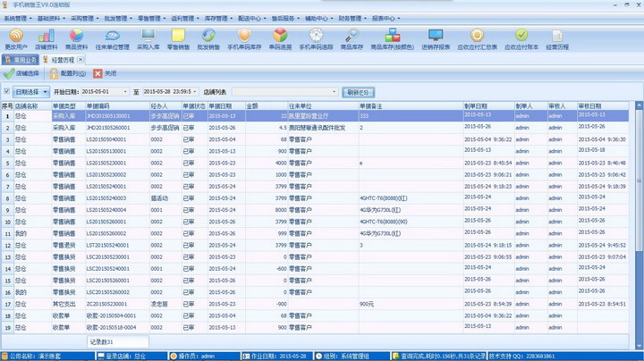Image resolution: width=644 pixels, height=361 pixels.
Task: Open 手机串码追踪 gear icon
Action: pyautogui.click(x=316, y=35)
